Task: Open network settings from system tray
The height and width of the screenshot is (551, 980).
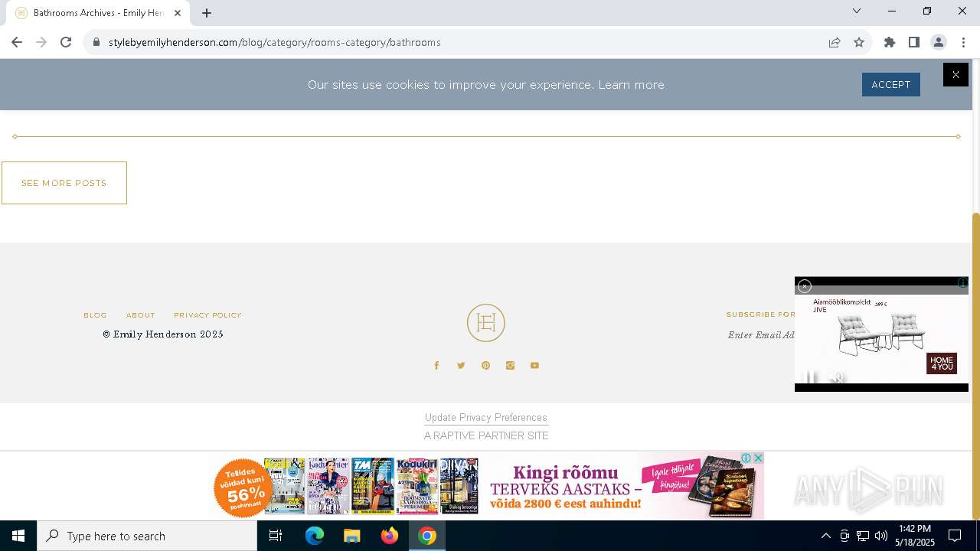Action: pos(863,536)
